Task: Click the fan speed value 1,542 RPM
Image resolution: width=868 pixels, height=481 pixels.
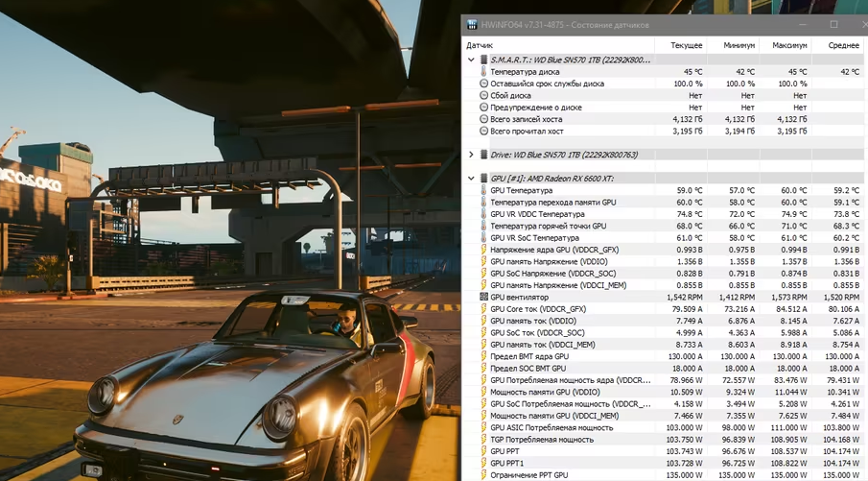Action: (685, 297)
